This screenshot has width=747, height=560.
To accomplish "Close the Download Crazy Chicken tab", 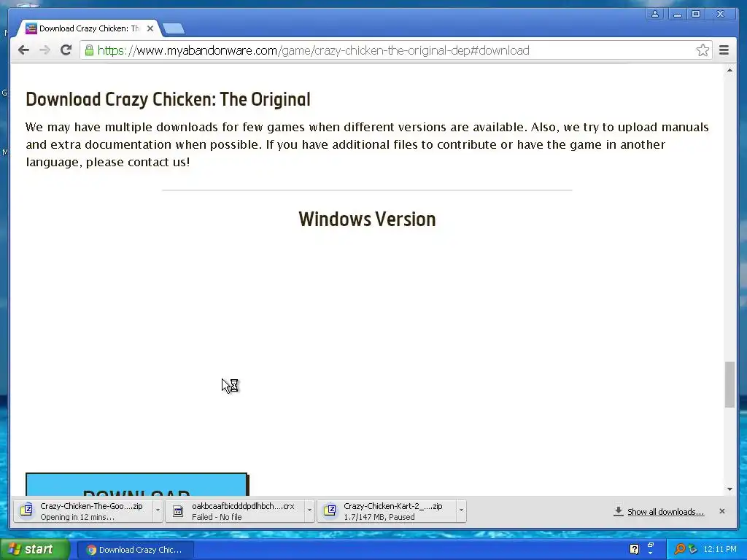I will (x=150, y=28).
